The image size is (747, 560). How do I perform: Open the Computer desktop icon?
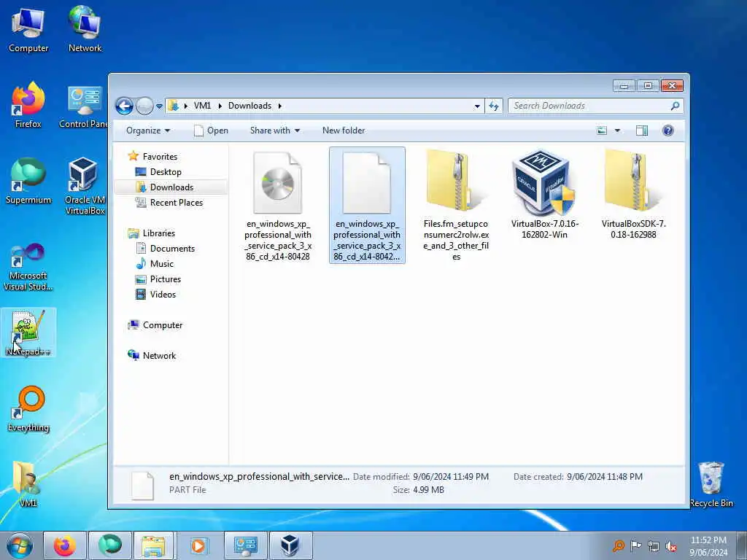tap(28, 29)
